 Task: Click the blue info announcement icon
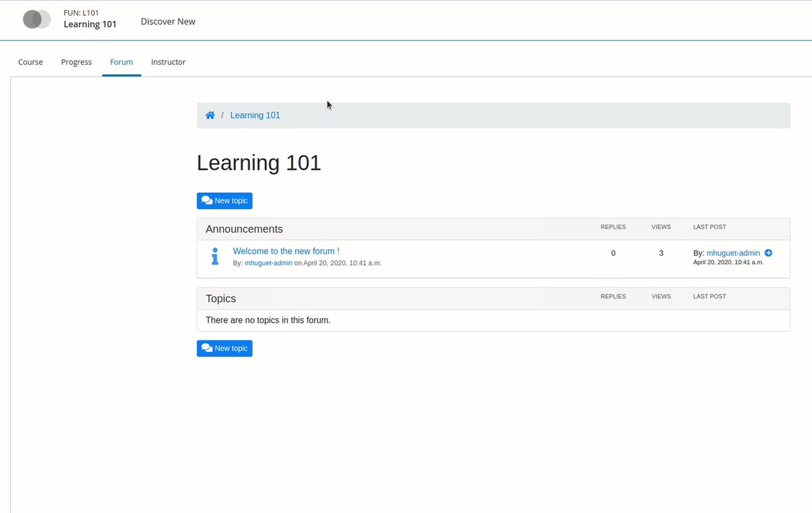(x=215, y=256)
